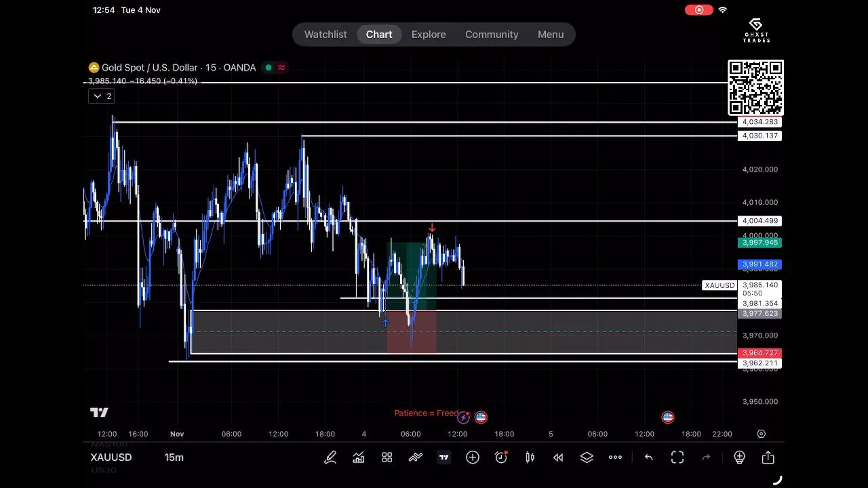Open the alerts clock icon
Image resolution: width=868 pixels, height=488 pixels.
501,457
